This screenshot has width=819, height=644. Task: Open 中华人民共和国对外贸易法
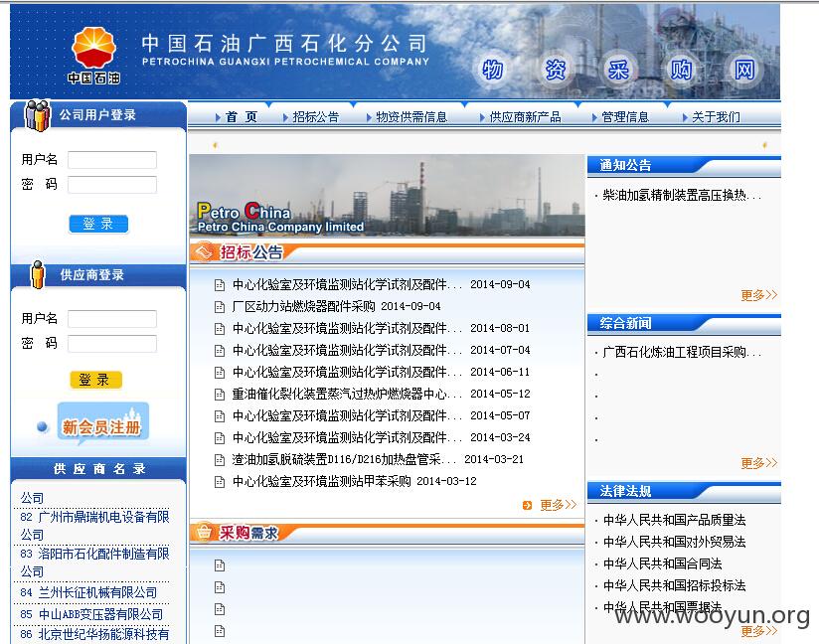pyautogui.click(x=674, y=543)
